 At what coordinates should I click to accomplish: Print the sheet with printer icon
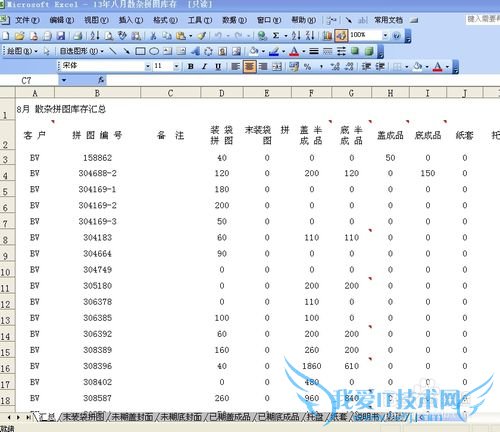click(78, 35)
